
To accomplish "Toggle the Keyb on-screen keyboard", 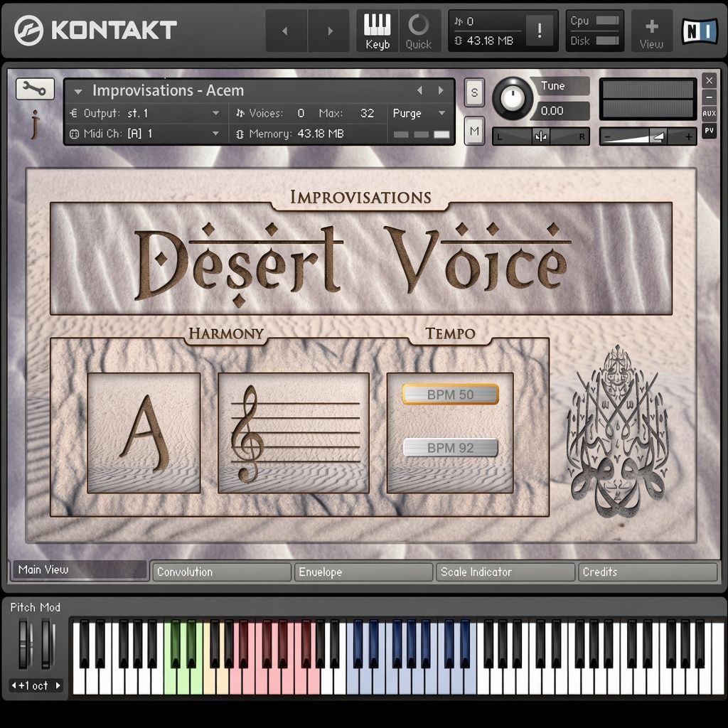I will click(x=377, y=31).
